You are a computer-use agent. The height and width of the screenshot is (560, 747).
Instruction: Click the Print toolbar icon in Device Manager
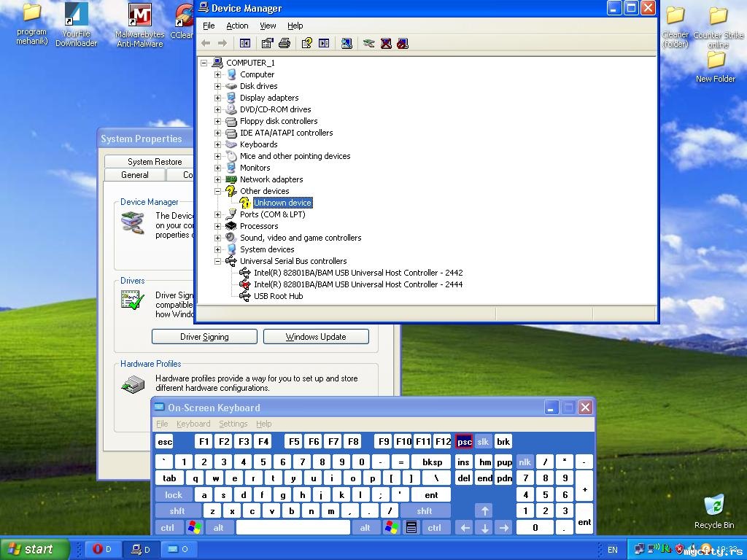pyautogui.click(x=285, y=44)
